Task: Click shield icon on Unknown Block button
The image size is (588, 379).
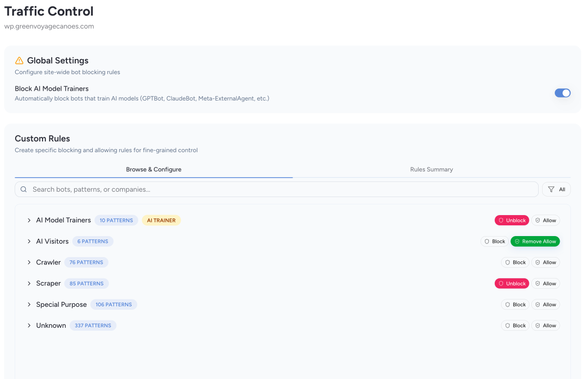Action: tap(508, 325)
